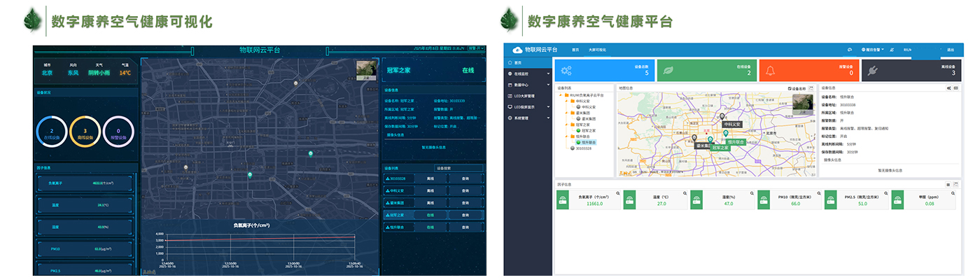Toggle the 设备名称 checkbox above the map
Image resolution: width=980 pixels, height=280 pixels.
[x=790, y=88]
